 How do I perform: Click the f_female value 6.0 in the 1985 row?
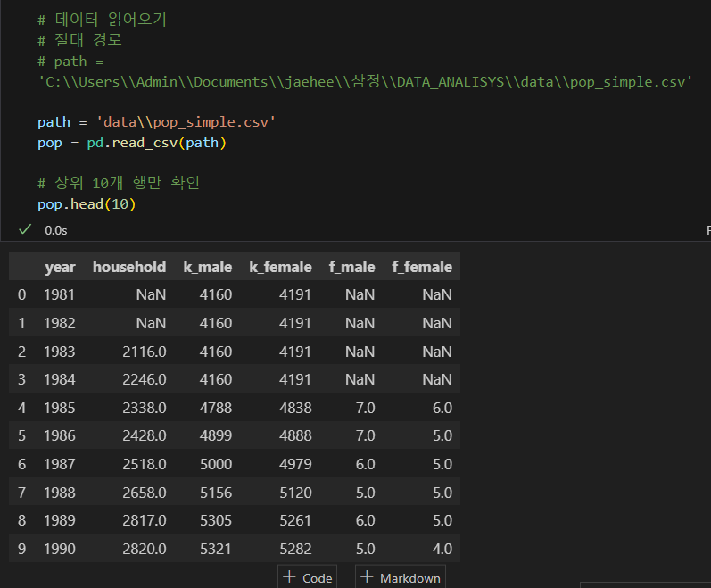(442, 408)
